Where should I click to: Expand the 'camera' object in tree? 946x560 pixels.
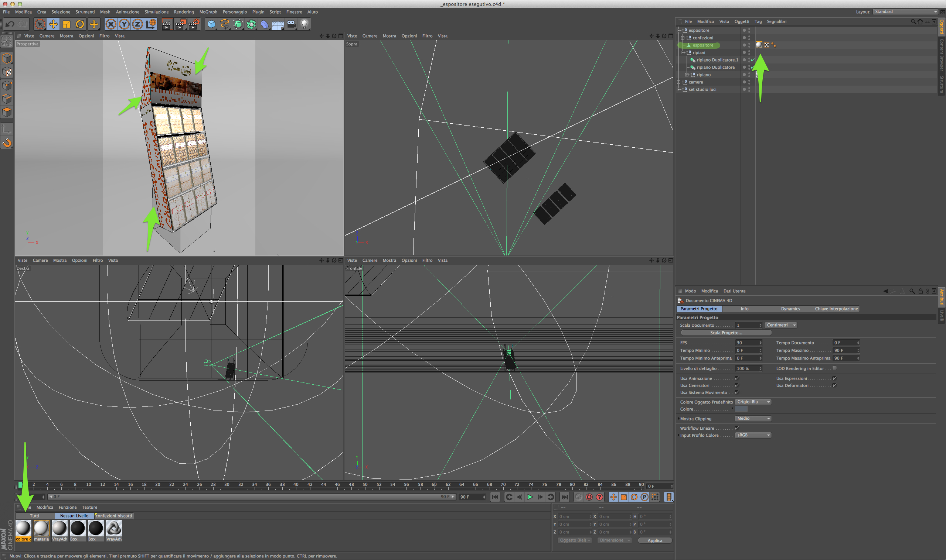(x=678, y=82)
